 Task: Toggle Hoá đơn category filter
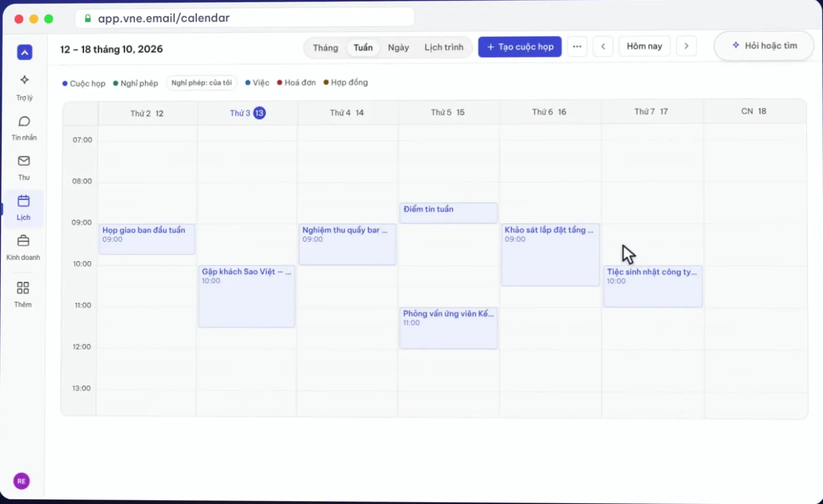click(296, 82)
